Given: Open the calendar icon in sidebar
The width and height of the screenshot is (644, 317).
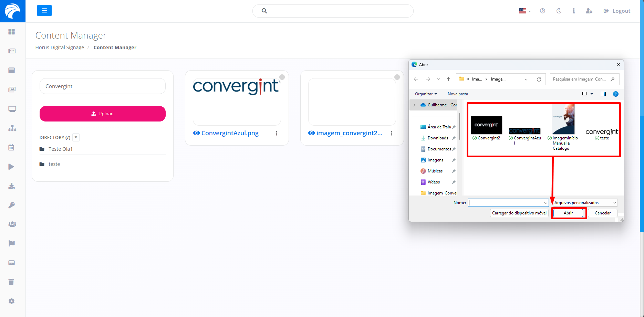Looking at the screenshot, I should tap(11, 147).
